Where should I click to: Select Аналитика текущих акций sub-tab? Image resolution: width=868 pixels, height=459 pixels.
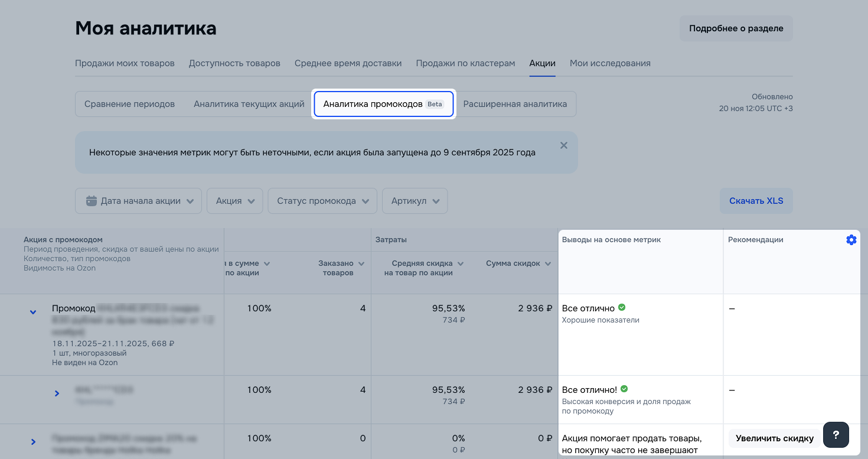pyautogui.click(x=249, y=104)
